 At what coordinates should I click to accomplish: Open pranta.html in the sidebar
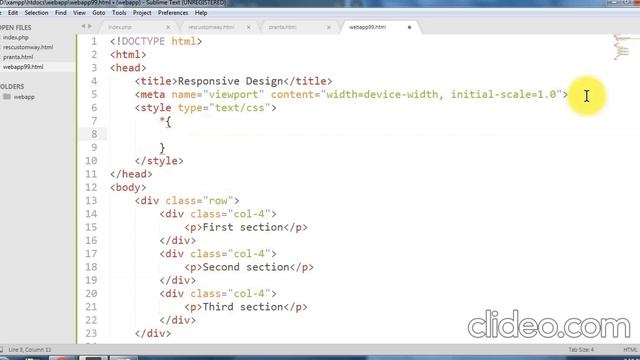coord(18,57)
